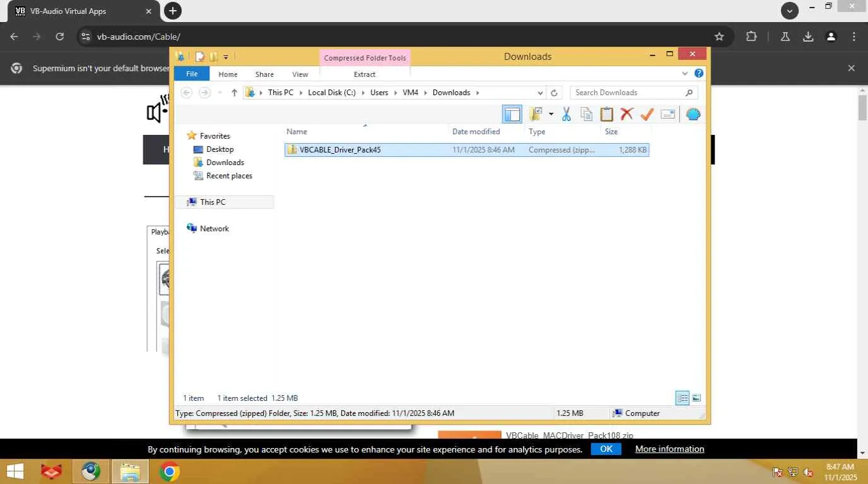Click the folder options icon in toolbar
This screenshot has height=484, width=868.
pyautogui.click(x=536, y=114)
